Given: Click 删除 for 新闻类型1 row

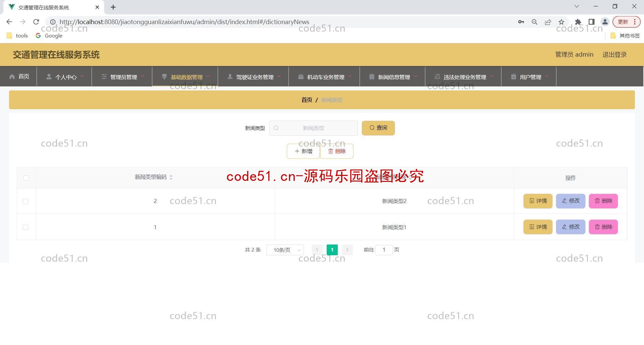Looking at the screenshot, I should 603,227.
